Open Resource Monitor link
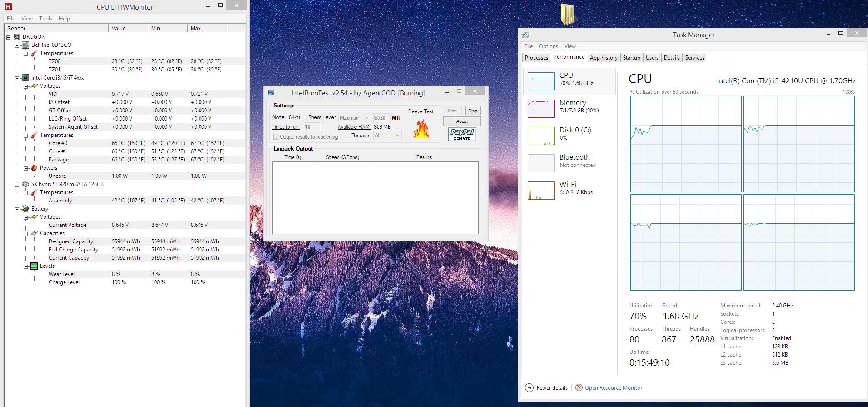The image size is (868, 407). tap(614, 388)
